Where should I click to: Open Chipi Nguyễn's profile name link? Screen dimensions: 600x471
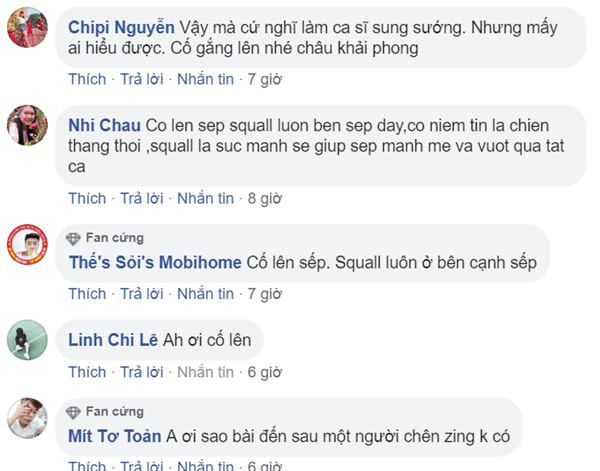(x=122, y=26)
